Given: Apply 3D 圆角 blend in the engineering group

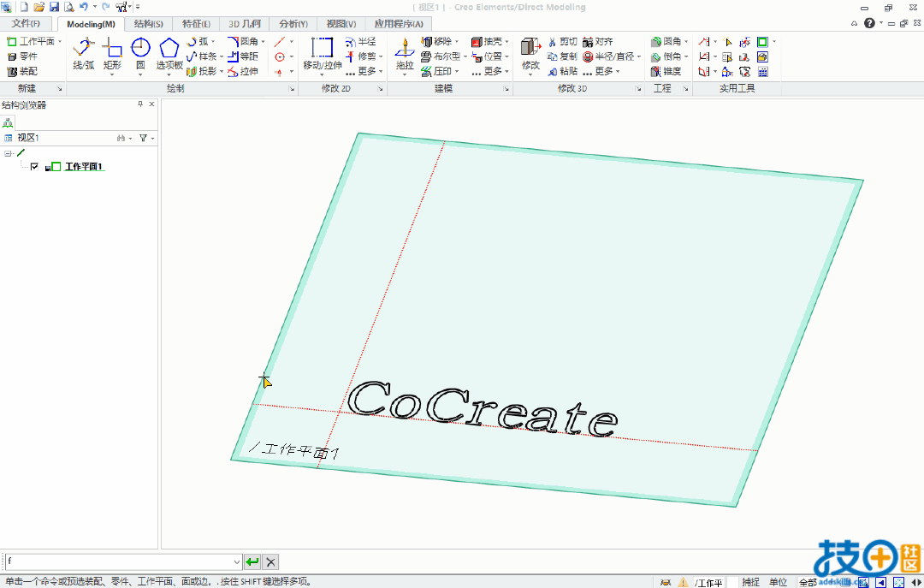Looking at the screenshot, I should pyautogui.click(x=666, y=41).
